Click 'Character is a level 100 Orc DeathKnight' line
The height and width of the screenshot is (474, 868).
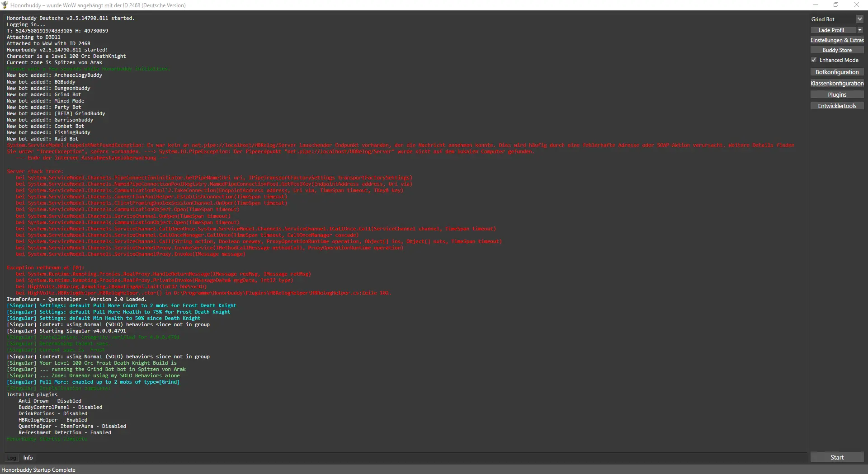pyautogui.click(x=66, y=56)
